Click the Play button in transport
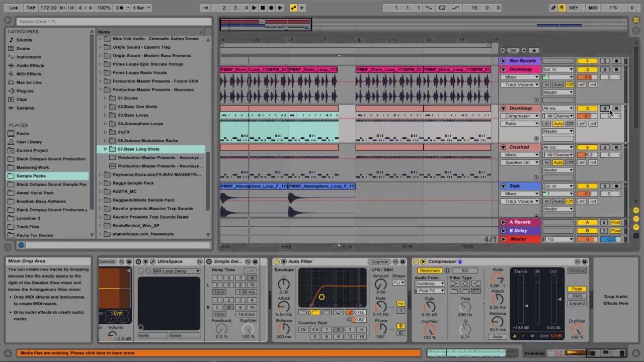 point(254,8)
